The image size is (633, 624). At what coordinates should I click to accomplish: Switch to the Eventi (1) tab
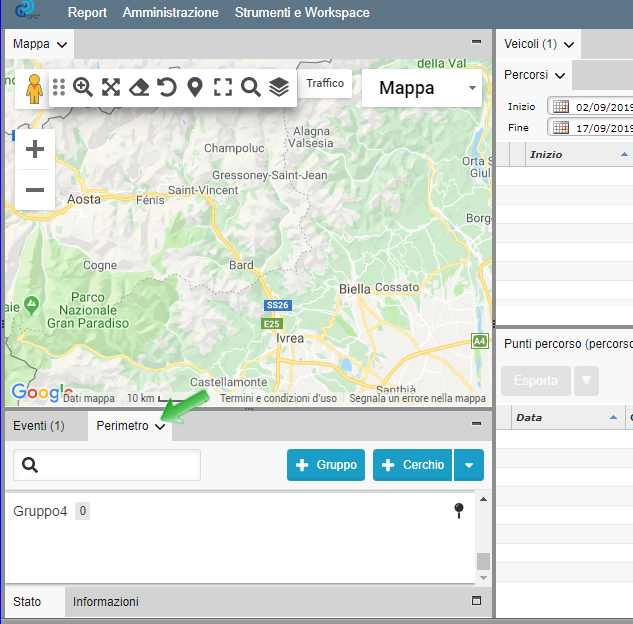tap(39, 426)
